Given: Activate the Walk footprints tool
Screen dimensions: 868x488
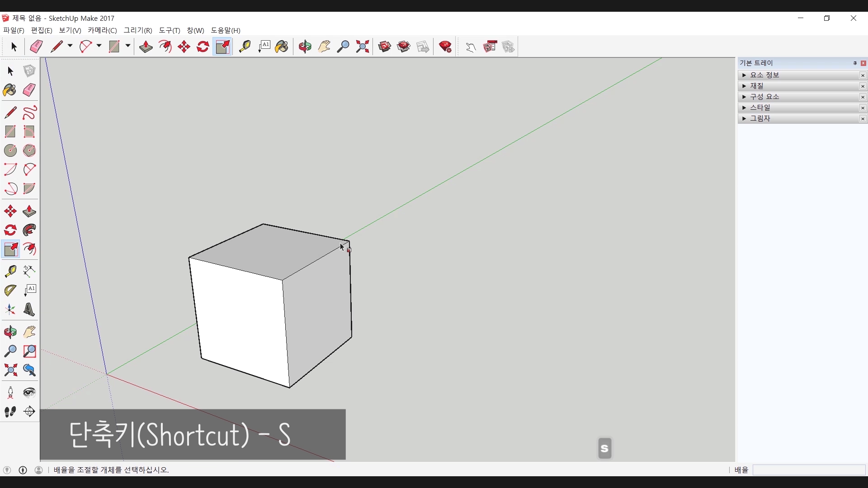Looking at the screenshot, I should 10,412.
